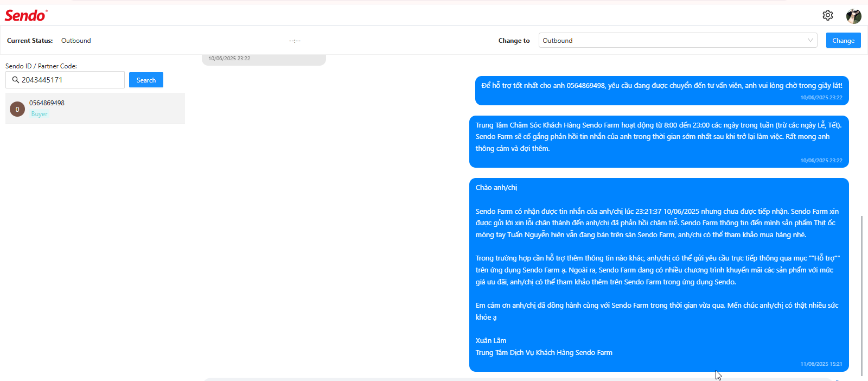Click the dropdown arrow beside Outbound
This screenshot has width=868, height=381.
coord(810,40)
